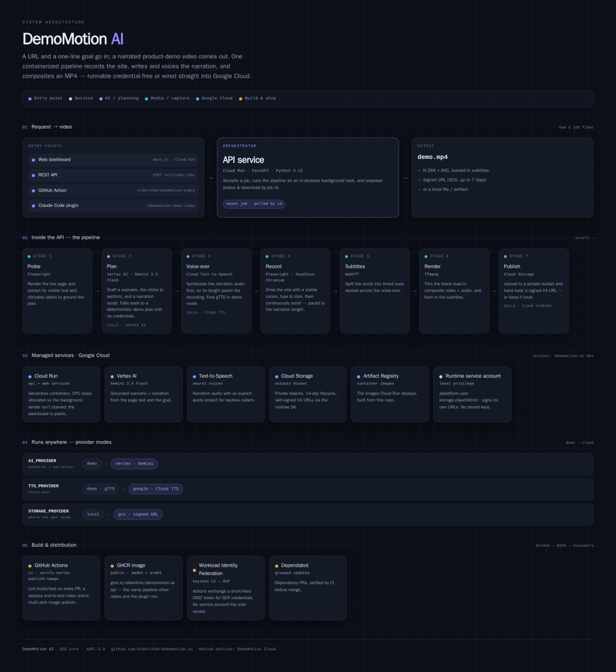Screen dimensions: 616x672
Task: Click the Web dashboard entry point row
Action: 113,159
